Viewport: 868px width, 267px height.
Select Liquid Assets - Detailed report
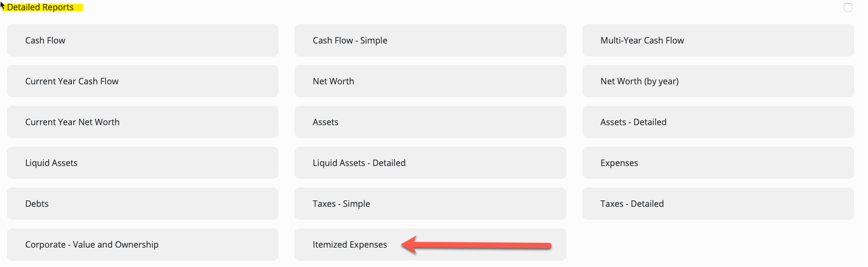click(430, 163)
